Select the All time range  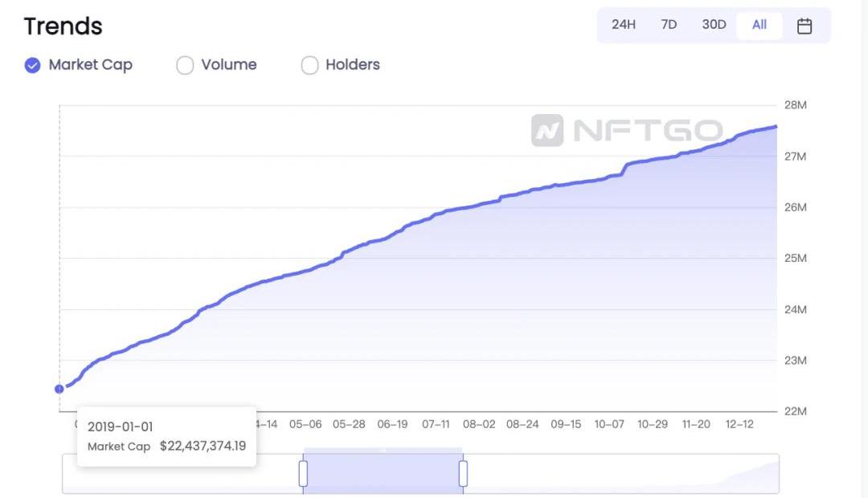759,25
